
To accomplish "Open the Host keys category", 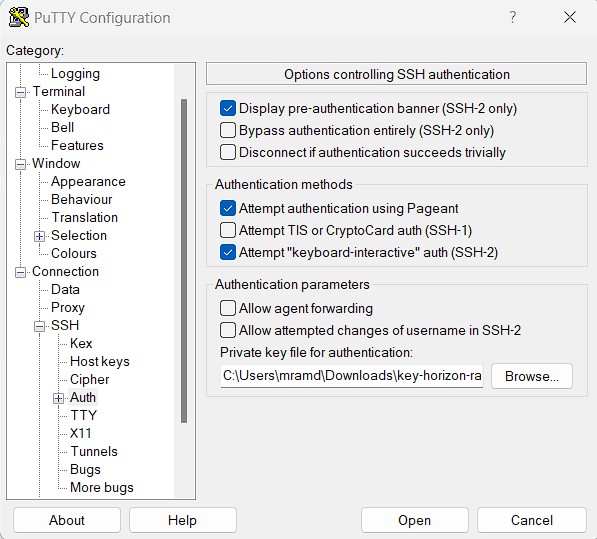I will (x=100, y=362).
